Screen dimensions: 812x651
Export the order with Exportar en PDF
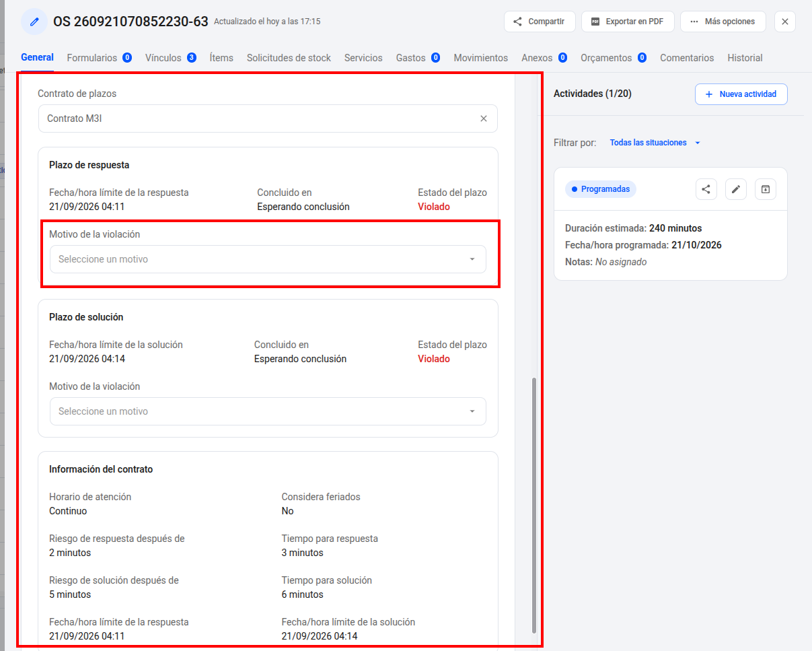628,22
